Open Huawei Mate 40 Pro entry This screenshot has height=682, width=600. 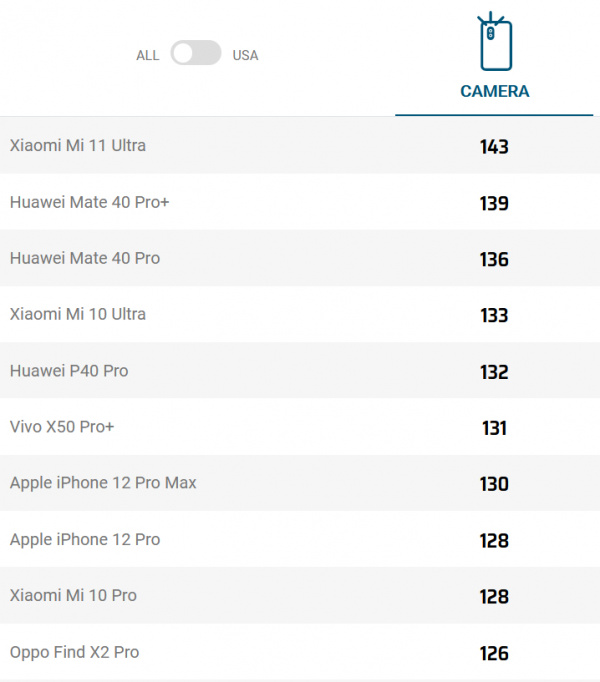click(x=85, y=258)
